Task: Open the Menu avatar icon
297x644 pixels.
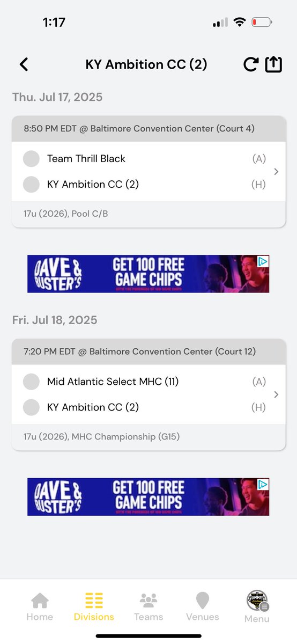Action: click(x=257, y=601)
